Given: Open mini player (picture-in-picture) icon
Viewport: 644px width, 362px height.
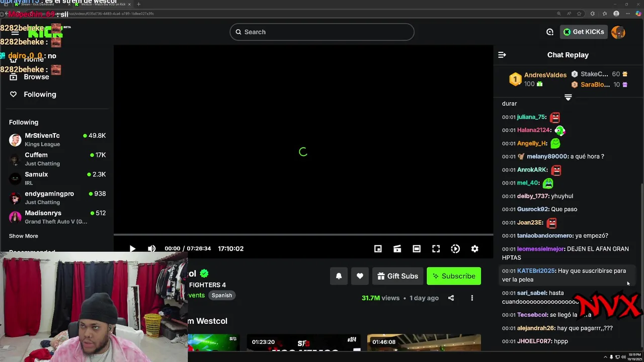Looking at the screenshot, I should (x=378, y=248).
